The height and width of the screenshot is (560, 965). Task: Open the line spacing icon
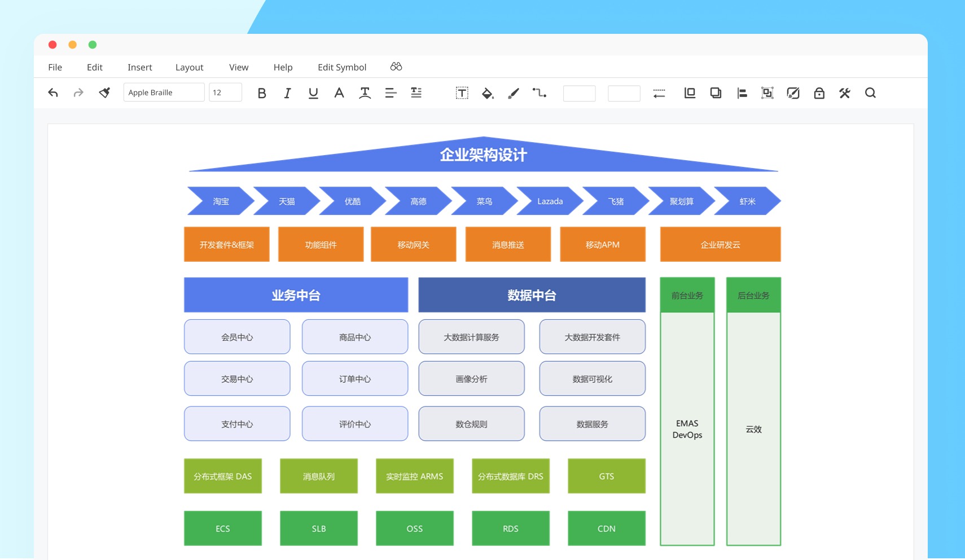[x=416, y=93]
